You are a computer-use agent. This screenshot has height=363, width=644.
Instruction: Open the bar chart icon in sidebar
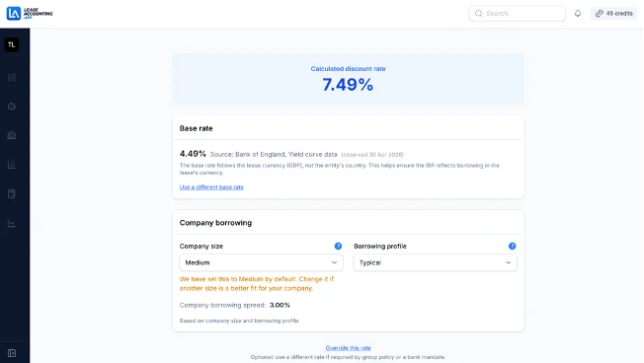12,165
